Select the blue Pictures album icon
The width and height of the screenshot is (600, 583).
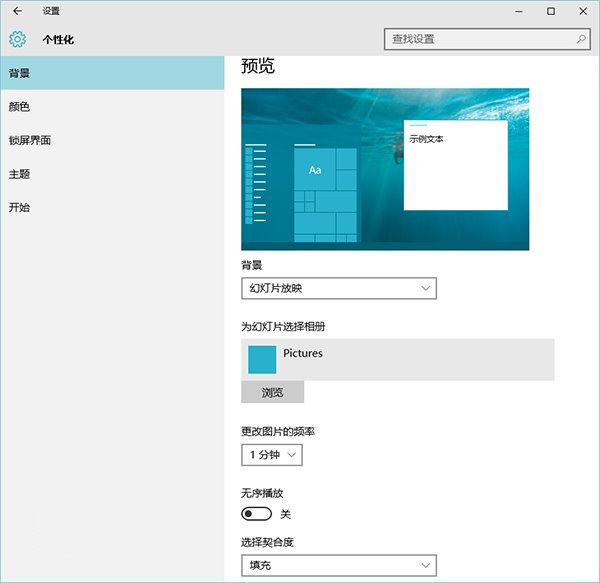click(262, 359)
